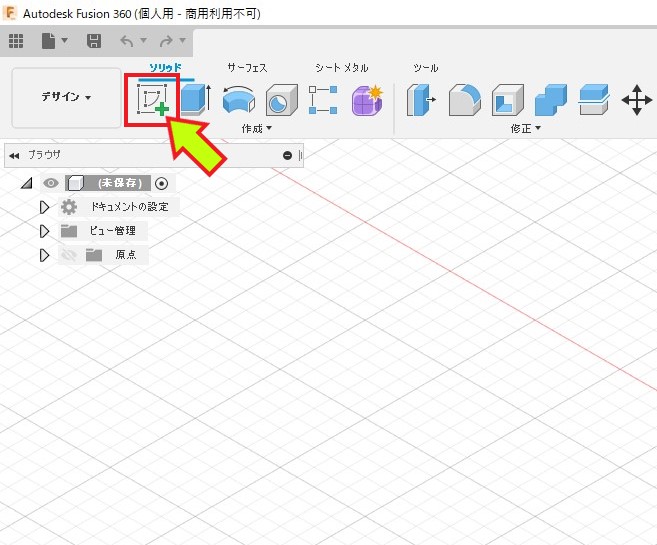Select the Fillet tool
Viewport: 657px width, 545px height.
tap(465, 100)
